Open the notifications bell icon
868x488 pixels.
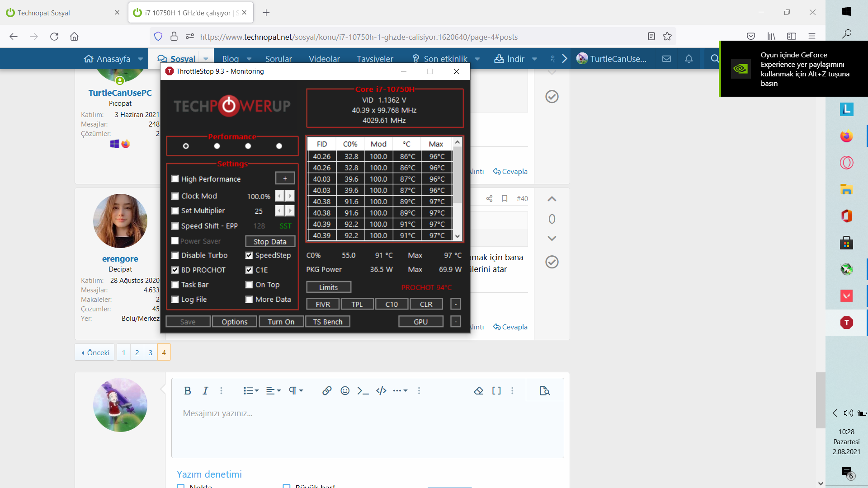689,59
